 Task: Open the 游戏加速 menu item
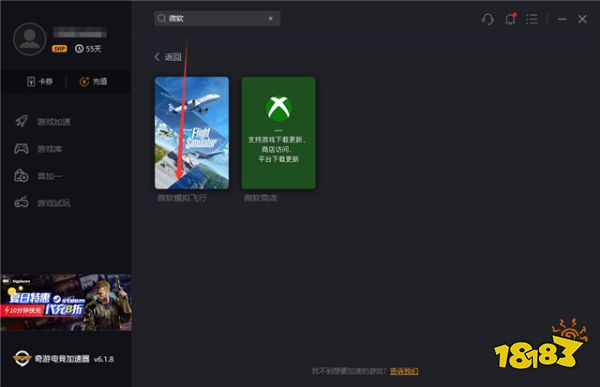coord(54,122)
